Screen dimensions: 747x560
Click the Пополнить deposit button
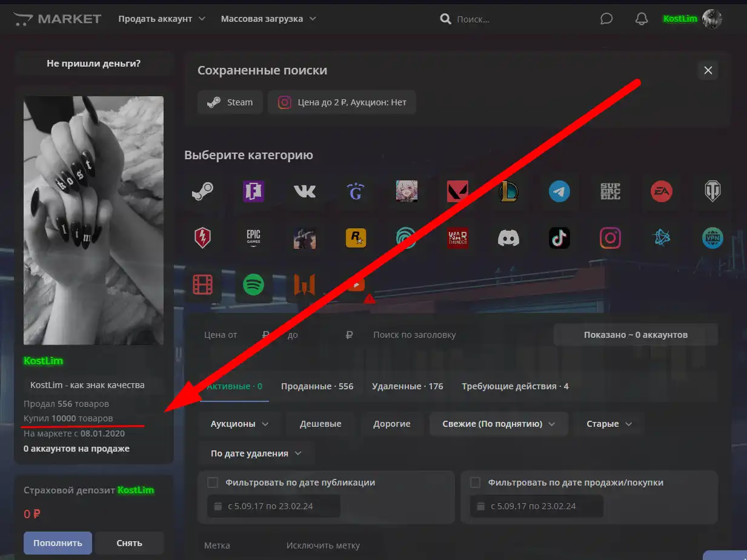[58, 543]
